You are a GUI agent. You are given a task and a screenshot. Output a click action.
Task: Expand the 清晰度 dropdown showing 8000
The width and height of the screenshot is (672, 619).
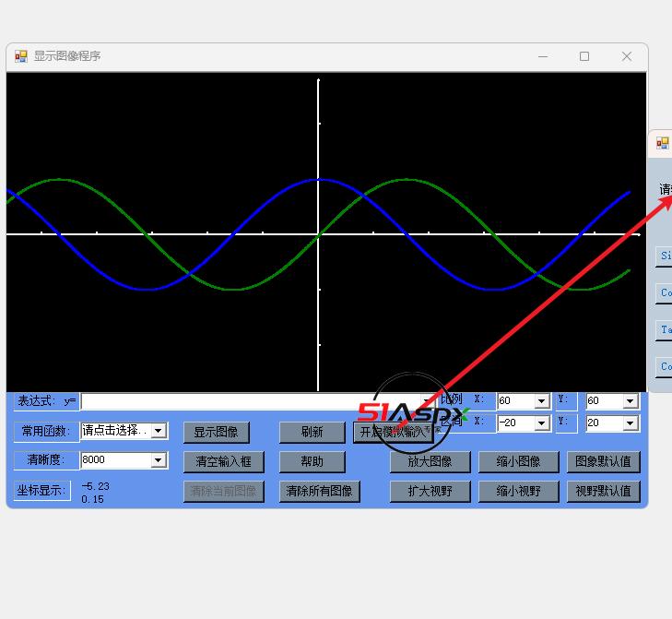click(x=159, y=460)
